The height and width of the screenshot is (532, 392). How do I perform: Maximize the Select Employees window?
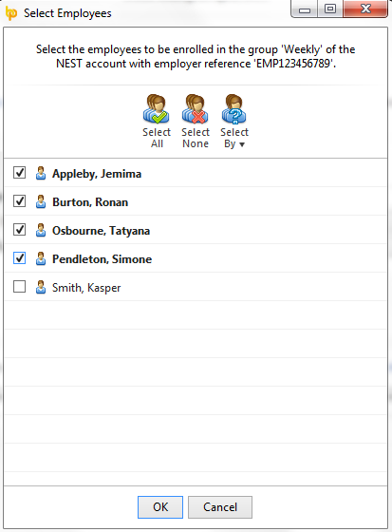pyautogui.click(x=330, y=9)
